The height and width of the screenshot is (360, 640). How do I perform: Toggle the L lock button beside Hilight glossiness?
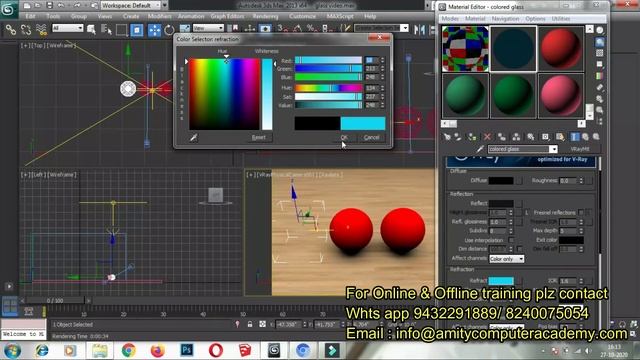click(x=526, y=212)
